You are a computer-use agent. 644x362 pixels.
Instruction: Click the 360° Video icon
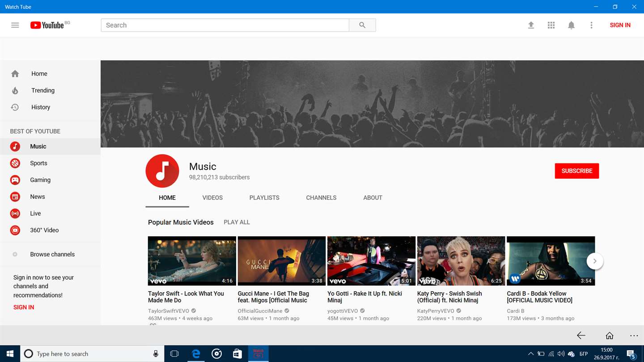point(15,230)
